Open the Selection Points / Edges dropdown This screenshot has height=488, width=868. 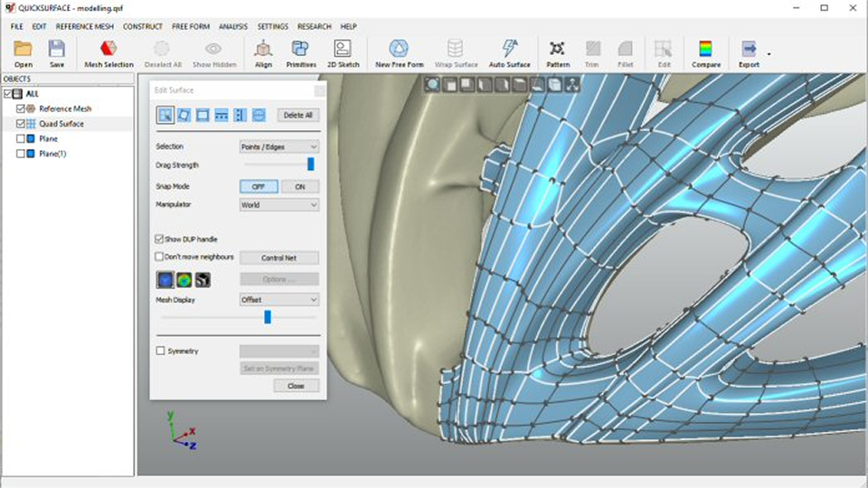pos(278,146)
